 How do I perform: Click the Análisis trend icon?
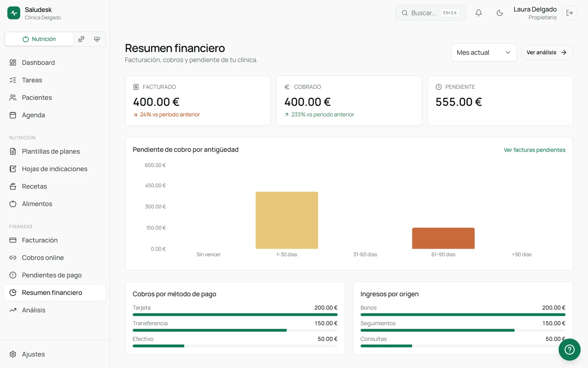13,310
